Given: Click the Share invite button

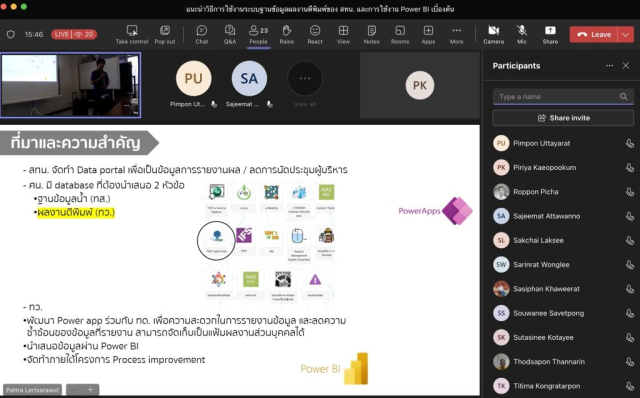Looking at the screenshot, I should click(563, 118).
